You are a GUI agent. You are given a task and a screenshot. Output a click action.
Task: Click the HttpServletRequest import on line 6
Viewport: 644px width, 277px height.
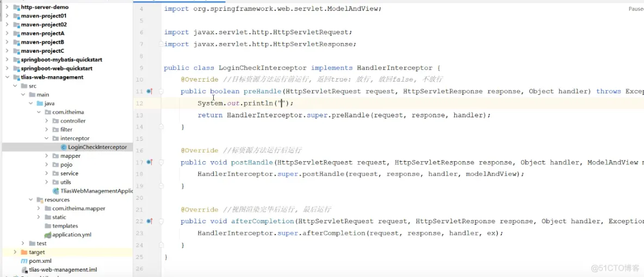point(258,32)
